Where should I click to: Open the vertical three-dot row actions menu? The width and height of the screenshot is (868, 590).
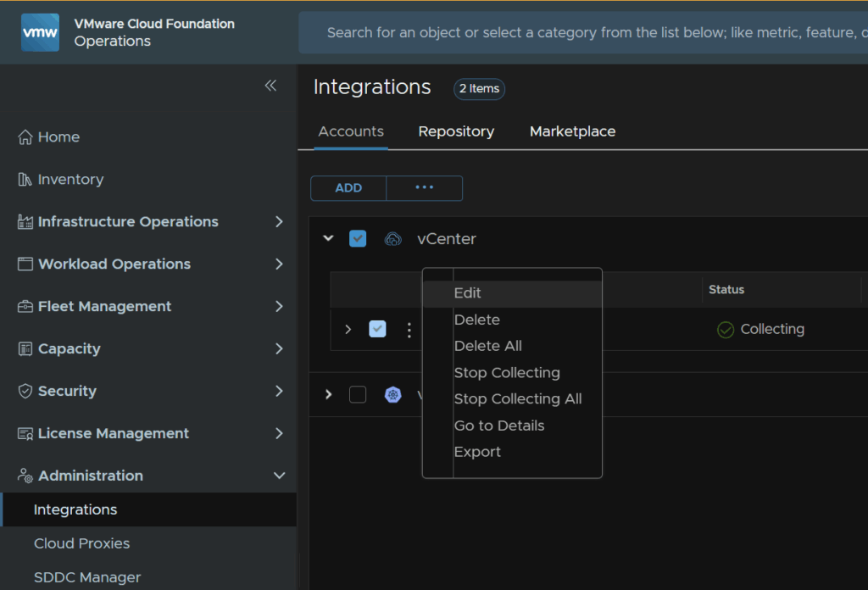pos(409,330)
